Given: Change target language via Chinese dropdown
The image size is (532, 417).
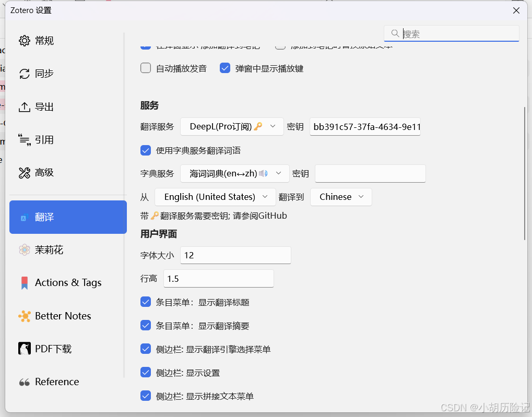Looking at the screenshot, I should point(341,197).
